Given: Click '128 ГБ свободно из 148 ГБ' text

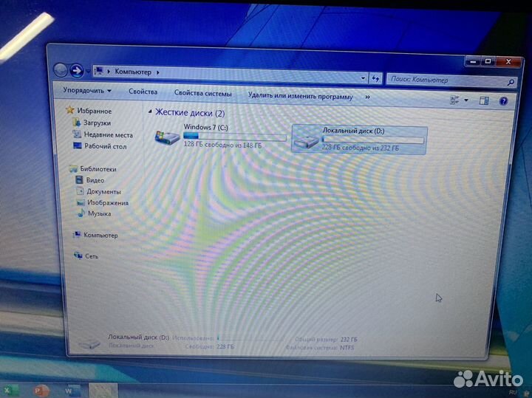Looking at the screenshot, I should [x=222, y=145].
